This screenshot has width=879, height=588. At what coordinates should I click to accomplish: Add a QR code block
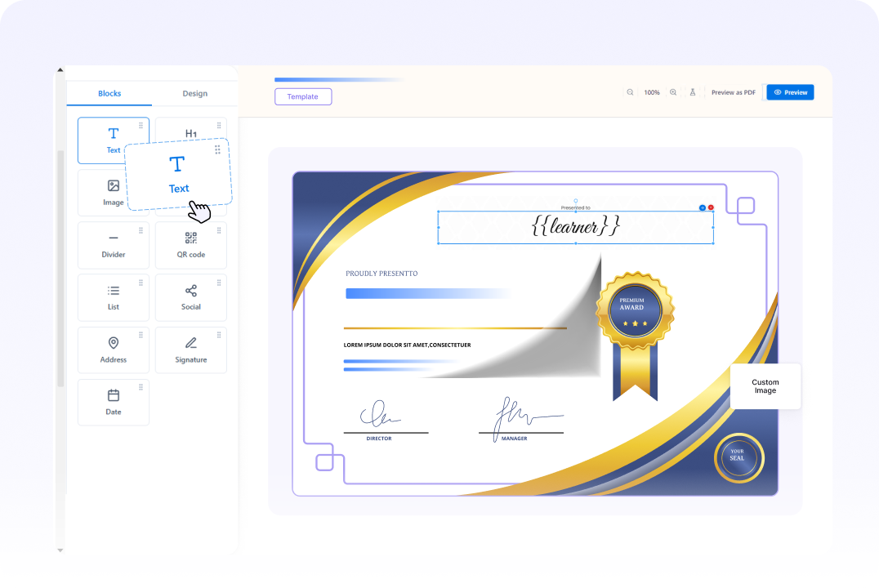pos(191,246)
